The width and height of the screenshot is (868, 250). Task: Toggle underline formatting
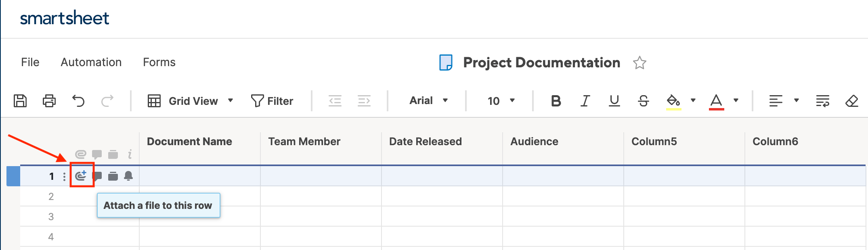(x=614, y=101)
